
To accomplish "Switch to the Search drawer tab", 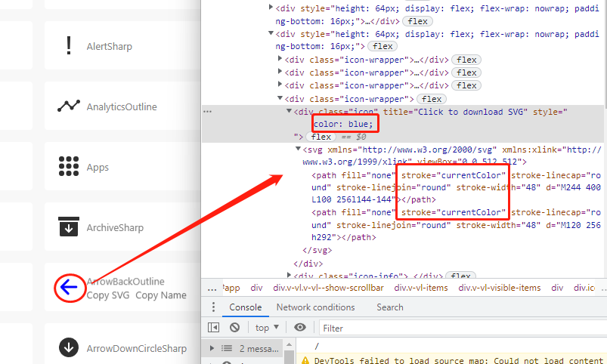I will (390, 307).
